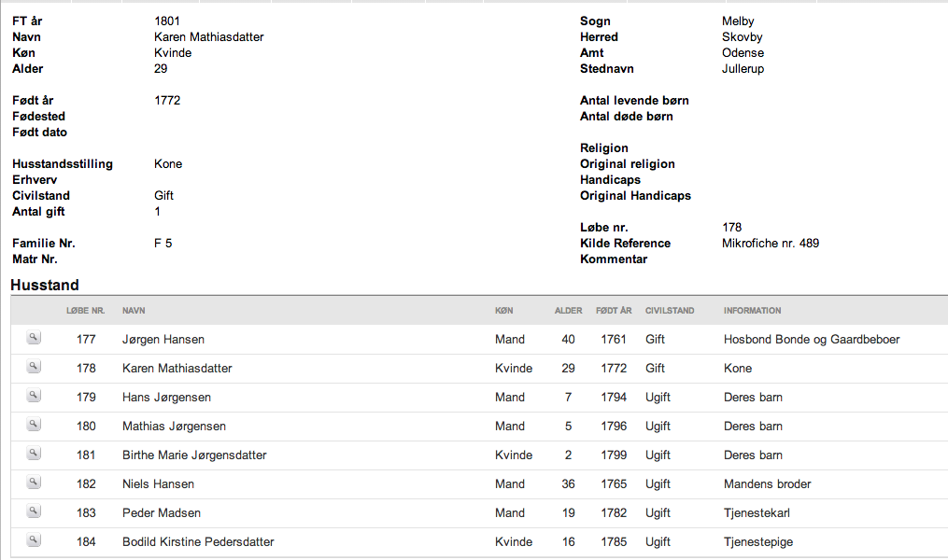Screen dimensions: 948x560
Task: Click birth year 1785 in table
Action: [614, 542]
